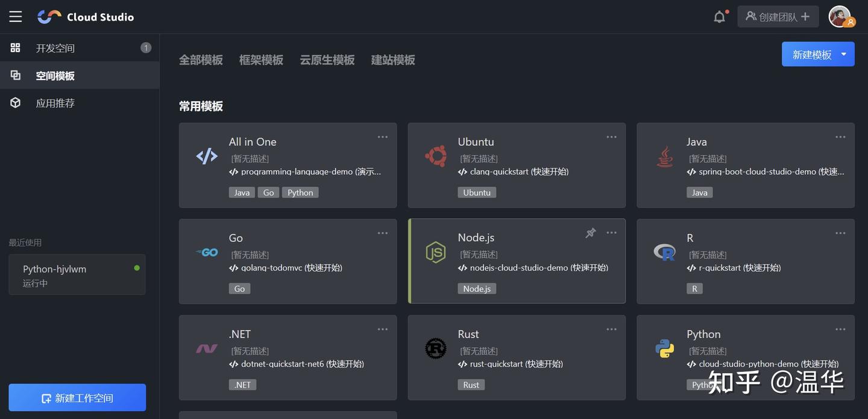Click the Rust tag label
Screen dimensions: 868x419
click(x=471, y=385)
